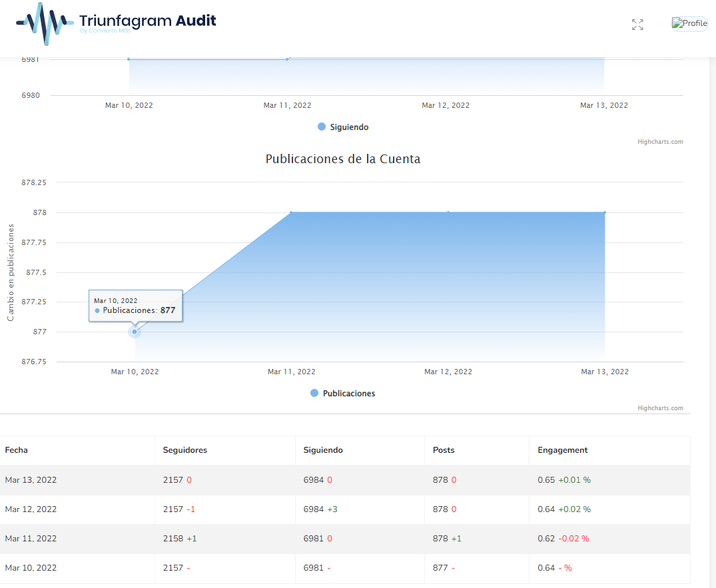Click the Publicaciones de la Cuenta chart title
The height and width of the screenshot is (588, 716).
pyautogui.click(x=342, y=159)
